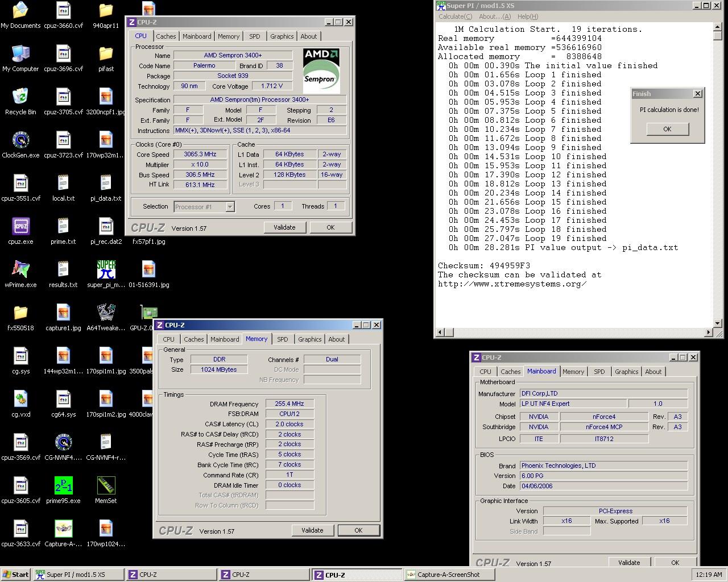This screenshot has height=582, width=728.
Task: Click Validate in the Mainboard window
Action: click(629, 562)
